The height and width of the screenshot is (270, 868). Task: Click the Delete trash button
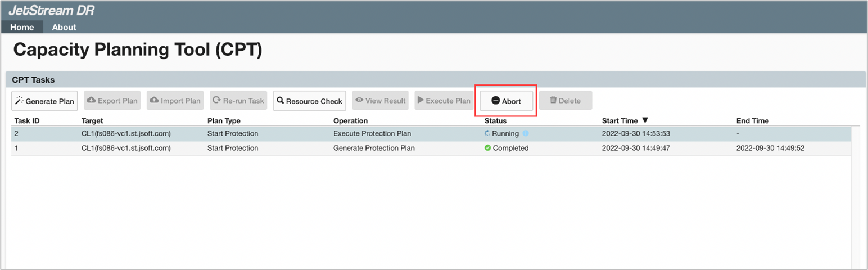[x=565, y=101]
